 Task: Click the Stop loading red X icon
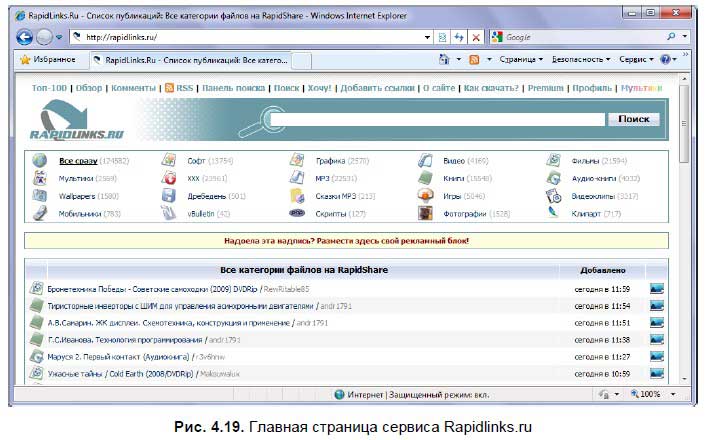click(x=476, y=37)
